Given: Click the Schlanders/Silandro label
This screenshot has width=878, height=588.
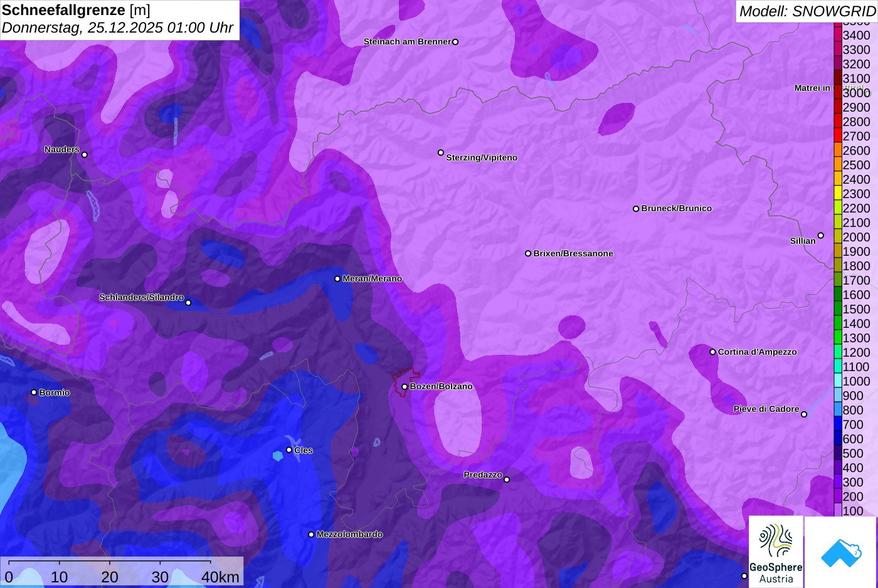Looking at the screenshot, I should [x=141, y=298].
